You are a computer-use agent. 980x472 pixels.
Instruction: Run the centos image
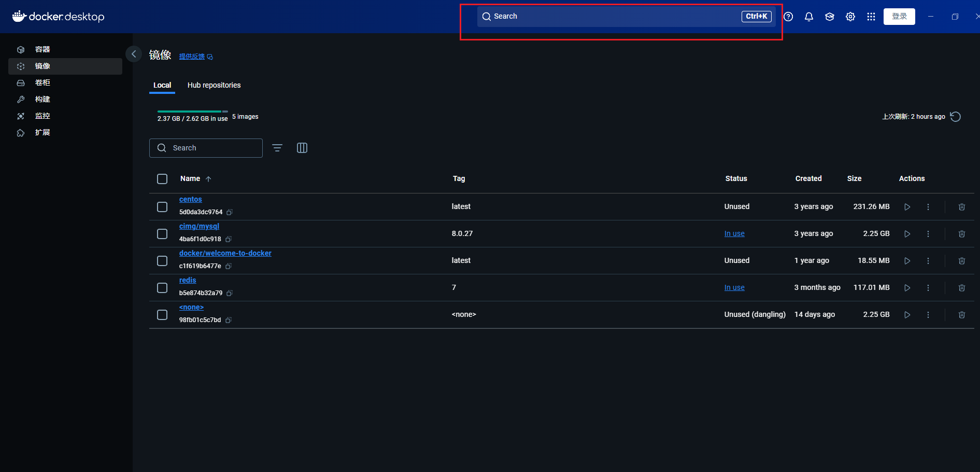pos(907,207)
